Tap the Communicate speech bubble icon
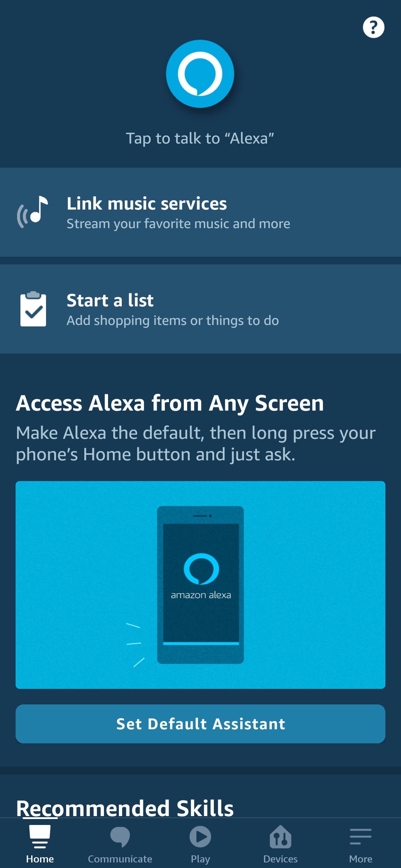401x868 pixels. (x=120, y=836)
